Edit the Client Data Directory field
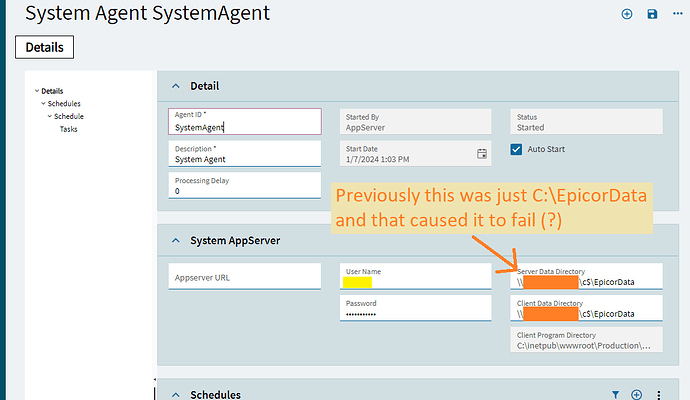This screenshot has width=690, height=400. click(586, 308)
